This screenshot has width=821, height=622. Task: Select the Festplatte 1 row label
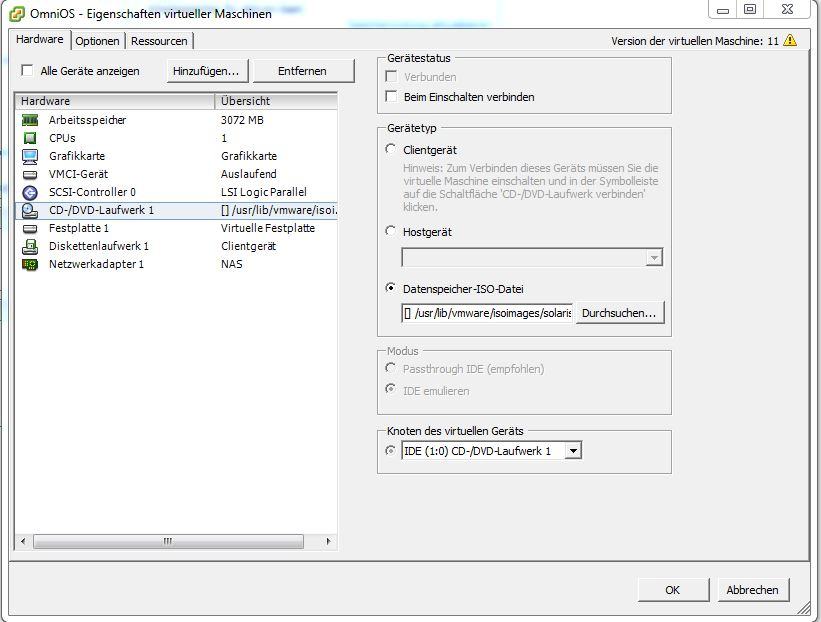pos(79,228)
